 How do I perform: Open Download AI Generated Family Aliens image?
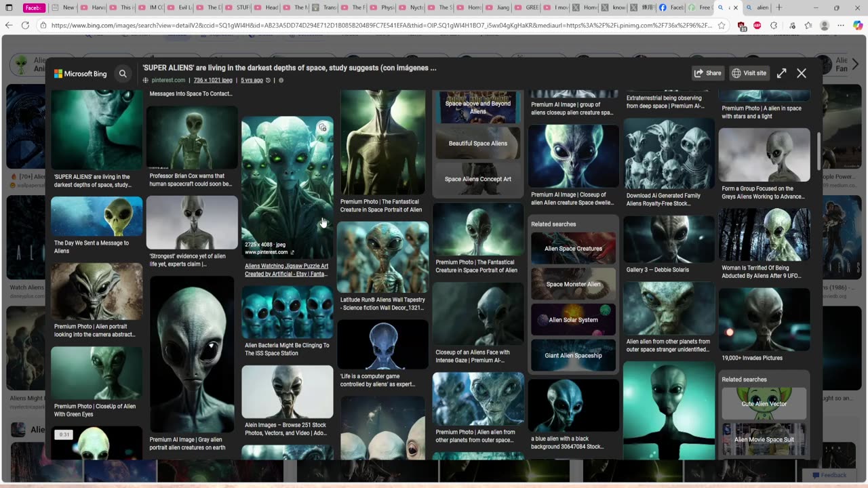click(669, 154)
